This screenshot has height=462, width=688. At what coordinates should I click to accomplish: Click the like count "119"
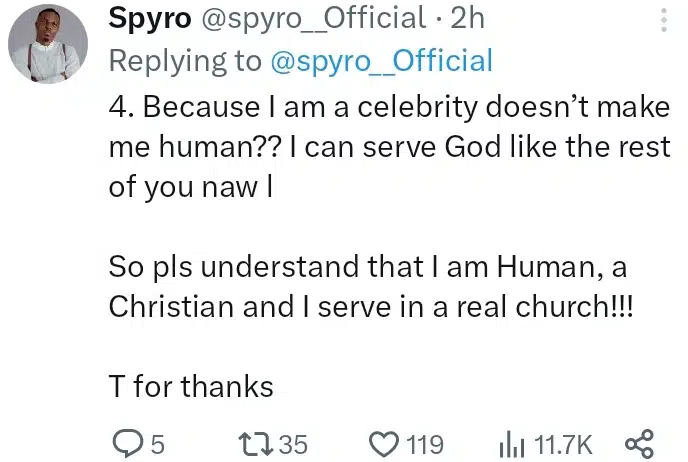[x=424, y=443]
